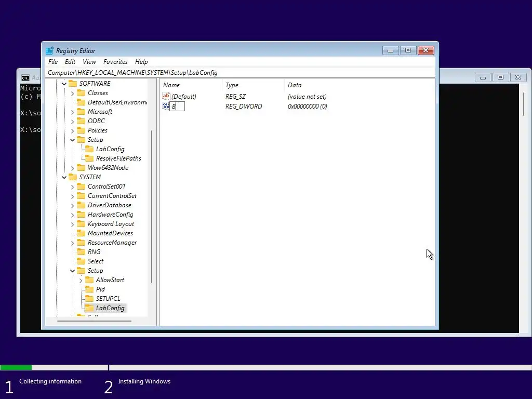The height and width of the screenshot is (399, 532).
Task: Open the File menu
Action: [x=53, y=62]
